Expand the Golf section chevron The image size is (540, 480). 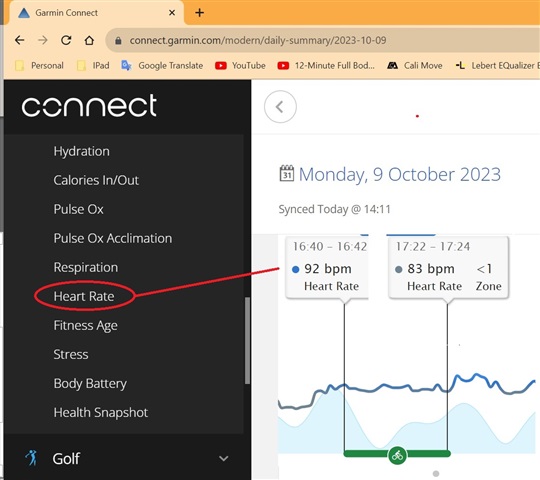point(224,458)
